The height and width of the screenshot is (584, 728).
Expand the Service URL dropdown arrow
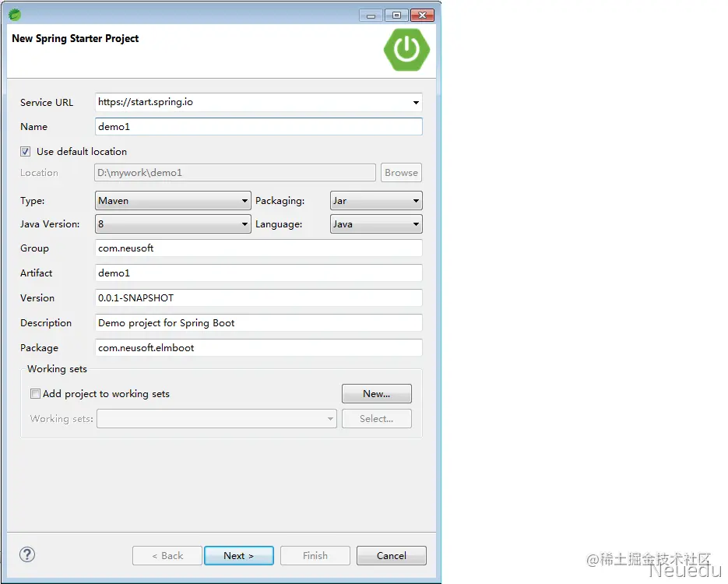pyautogui.click(x=416, y=102)
